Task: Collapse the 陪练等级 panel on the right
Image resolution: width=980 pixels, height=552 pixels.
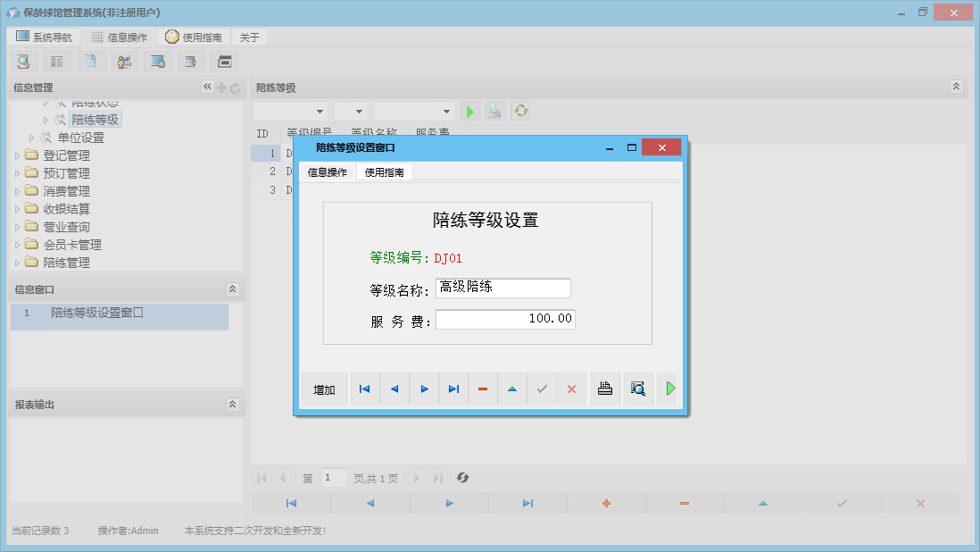Action: pyautogui.click(x=956, y=87)
